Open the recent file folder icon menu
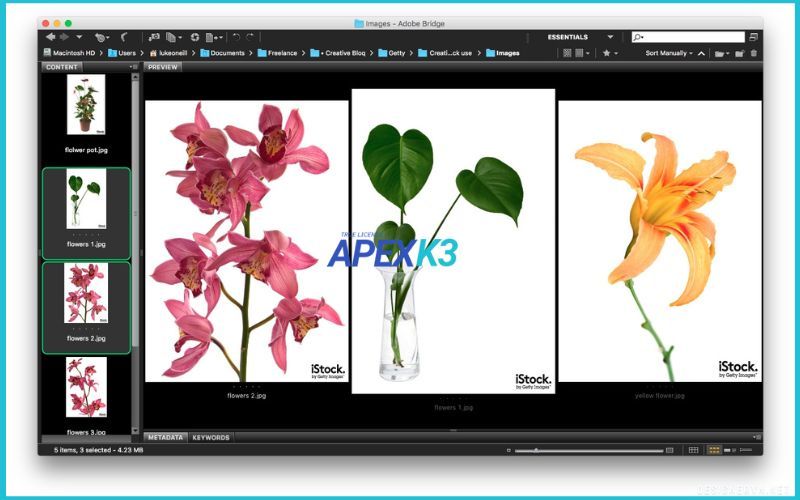Viewport: 800px width, 500px height. [722, 53]
